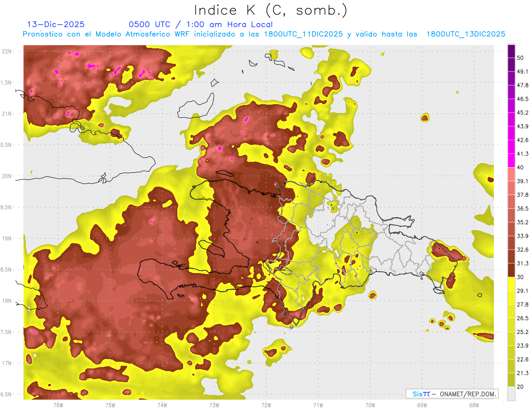The image size is (532, 411).
Task: Click the 73W longitude label
Action: pos(214,405)
